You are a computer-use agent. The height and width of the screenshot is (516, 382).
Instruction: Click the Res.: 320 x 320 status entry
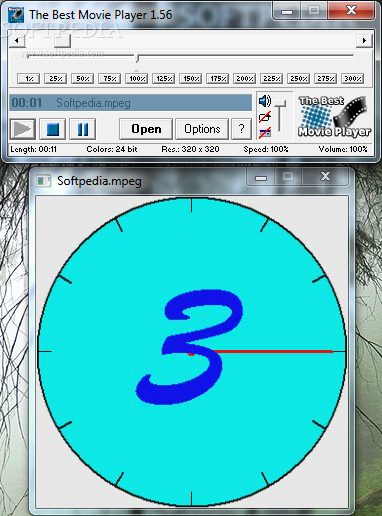[190, 149]
